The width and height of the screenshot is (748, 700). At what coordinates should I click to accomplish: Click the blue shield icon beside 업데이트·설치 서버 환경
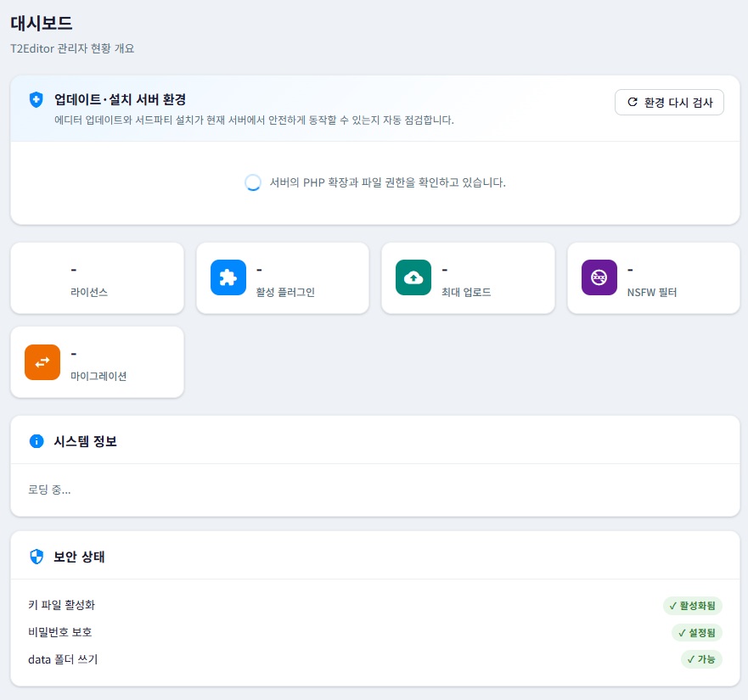tap(37, 99)
